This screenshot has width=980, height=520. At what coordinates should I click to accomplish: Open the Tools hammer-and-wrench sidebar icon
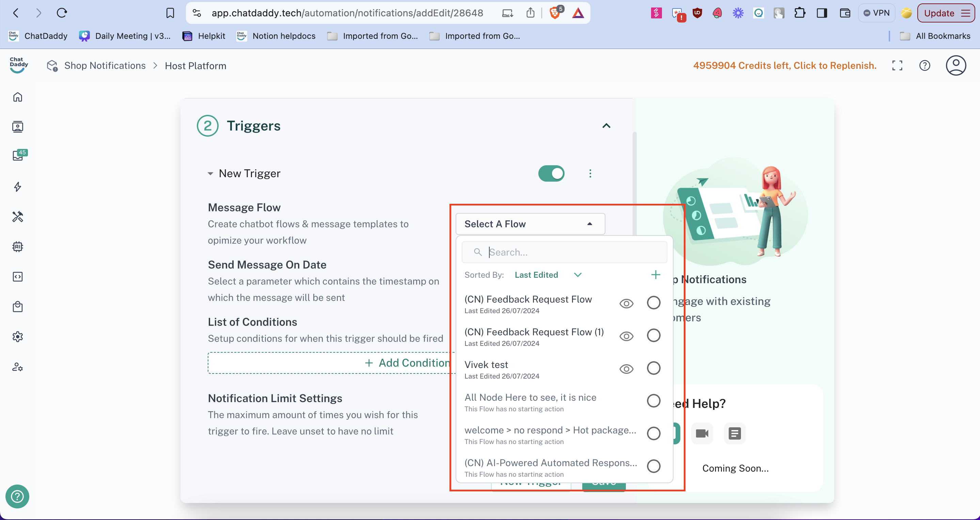[x=17, y=217]
